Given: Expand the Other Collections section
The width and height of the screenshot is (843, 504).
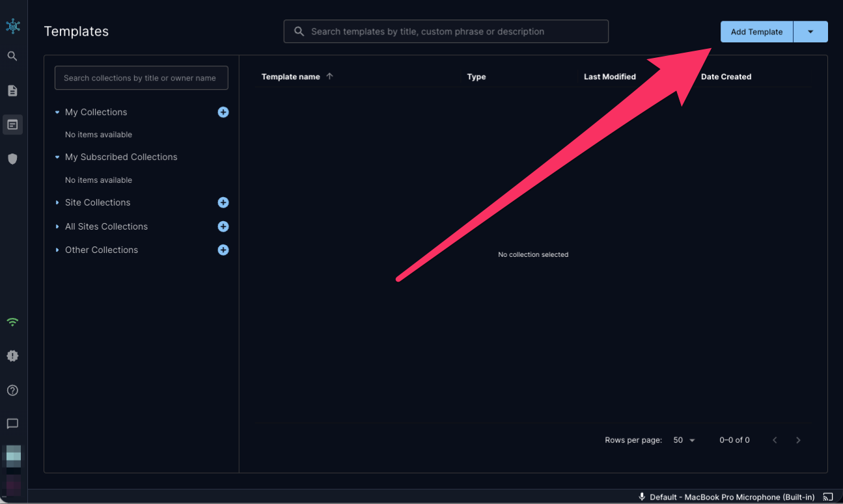Looking at the screenshot, I should (57, 250).
